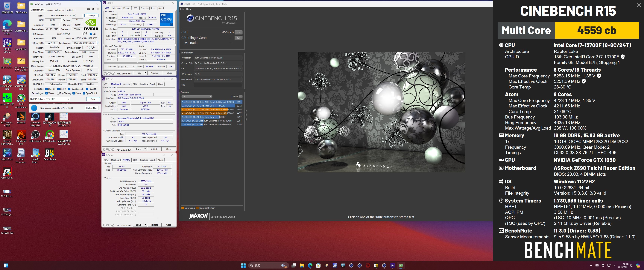Toggle the UEFI checkbox in GPU-Z
644x270 pixels.
pyautogui.click(x=91, y=34)
